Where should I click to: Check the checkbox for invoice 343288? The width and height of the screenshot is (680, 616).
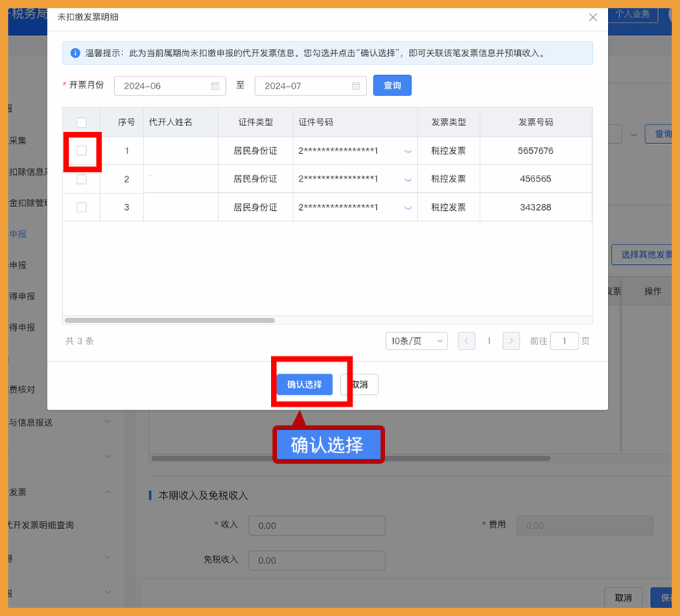pos(81,207)
